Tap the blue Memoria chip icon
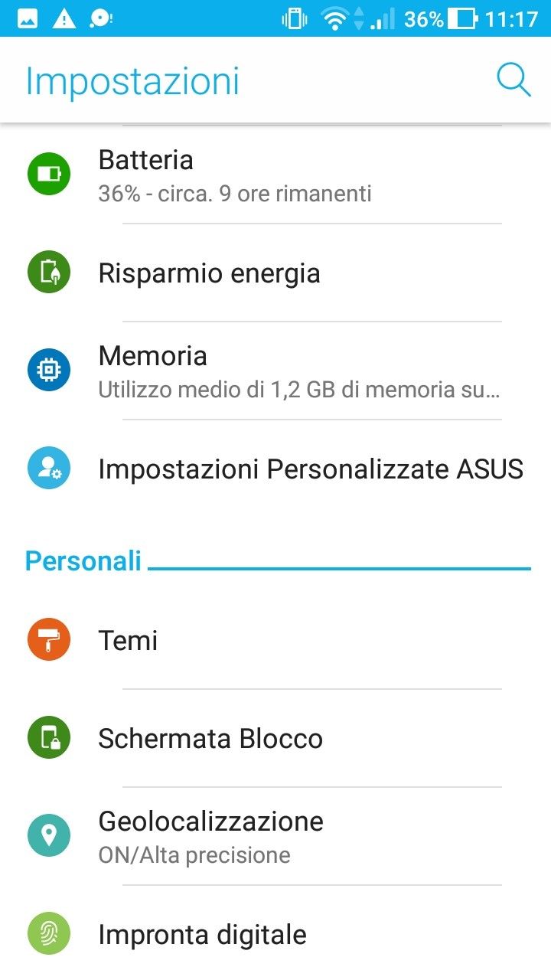The width and height of the screenshot is (551, 980). tap(49, 370)
